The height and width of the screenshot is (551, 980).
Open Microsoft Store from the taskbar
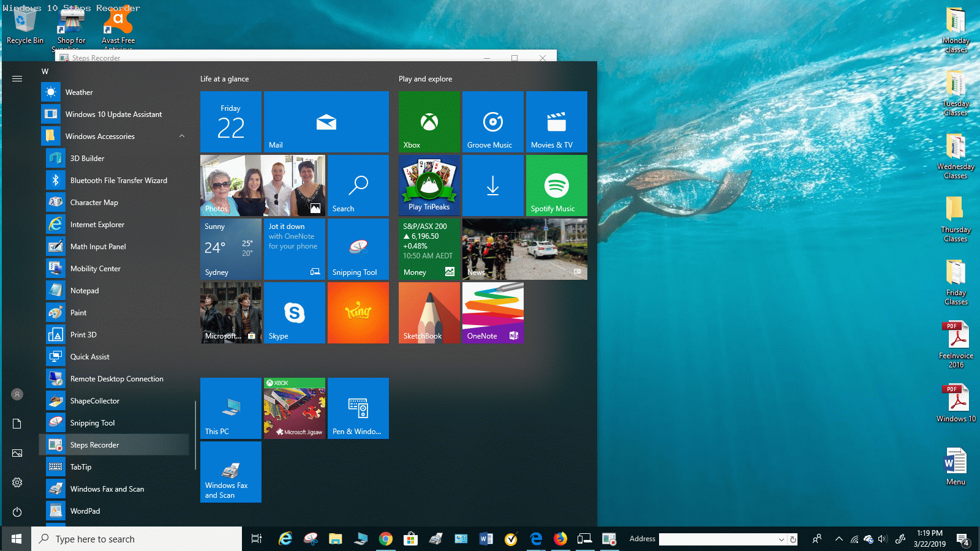point(410,539)
